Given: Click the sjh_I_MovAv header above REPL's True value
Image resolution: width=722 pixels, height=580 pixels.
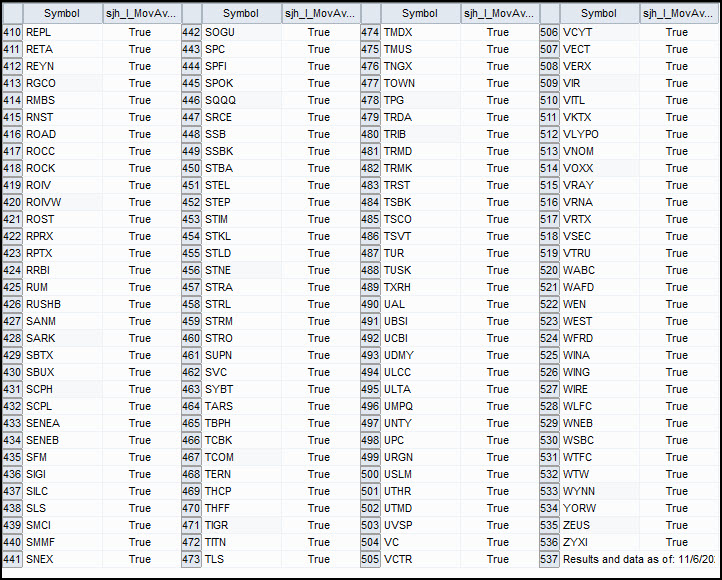Looking at the screenshot, I should point(141,14).
